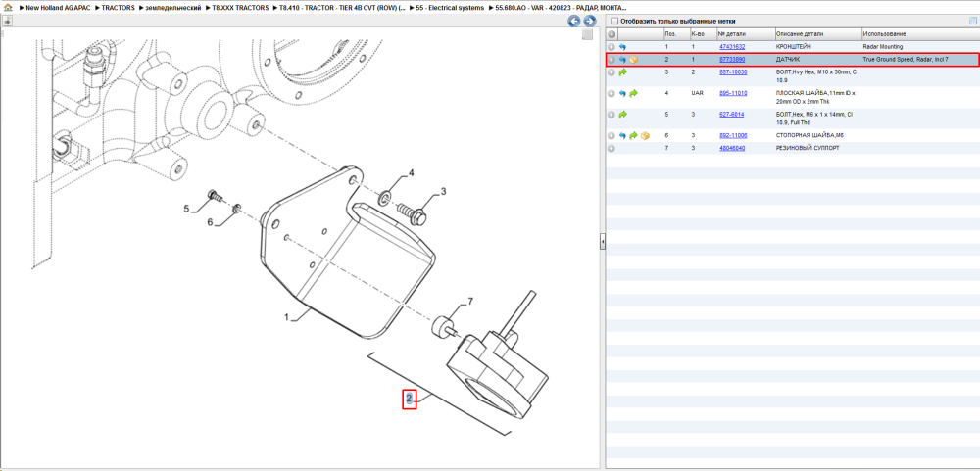Click the plus icon for part 48046040
Viewport: 980px width, 471px height.
coord(612,149)
